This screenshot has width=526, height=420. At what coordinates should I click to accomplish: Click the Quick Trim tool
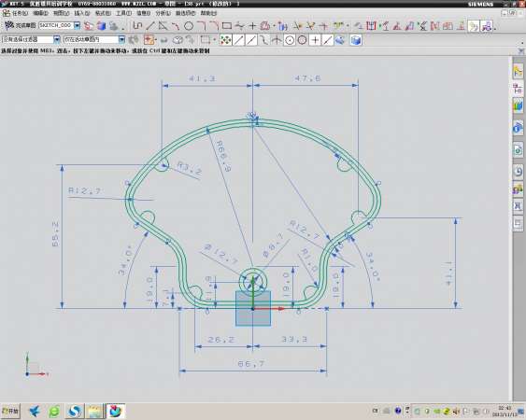[x=297, y=25]
